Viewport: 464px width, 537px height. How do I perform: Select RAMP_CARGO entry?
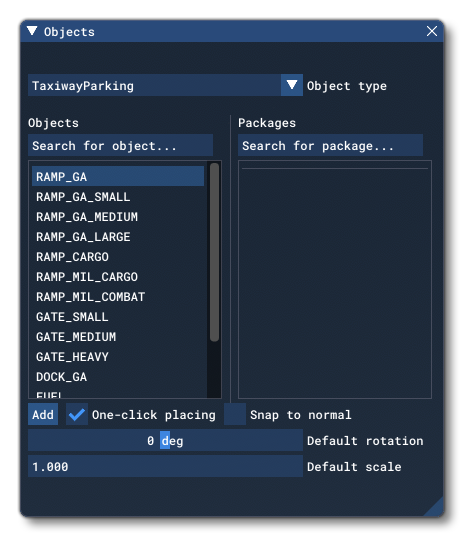(x=118, y=257)
